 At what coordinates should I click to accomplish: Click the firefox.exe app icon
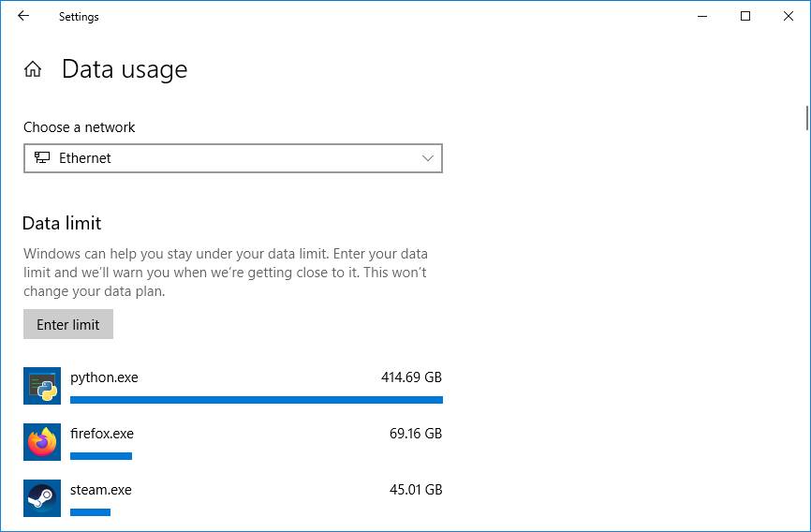[x=42, y=442]
